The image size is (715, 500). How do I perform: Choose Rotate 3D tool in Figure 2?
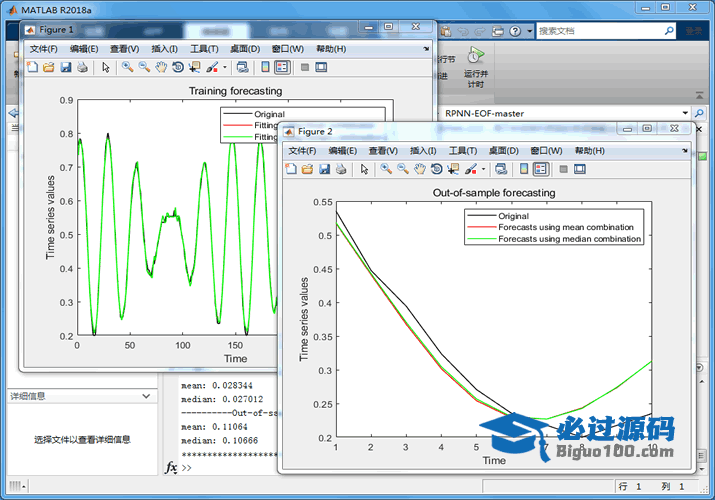(x=436, y=169)
